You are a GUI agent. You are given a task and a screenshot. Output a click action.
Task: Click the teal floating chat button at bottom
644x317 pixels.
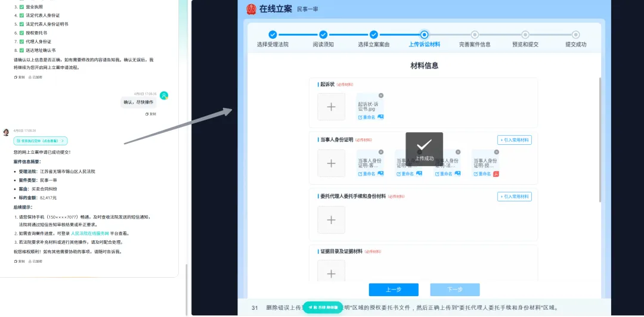point(323,307)
